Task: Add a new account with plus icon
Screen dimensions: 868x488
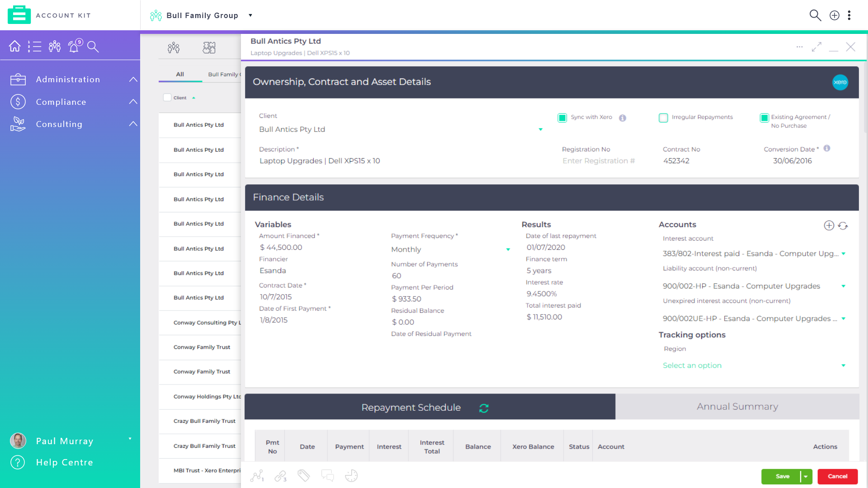Action: (x=829, y=225)
